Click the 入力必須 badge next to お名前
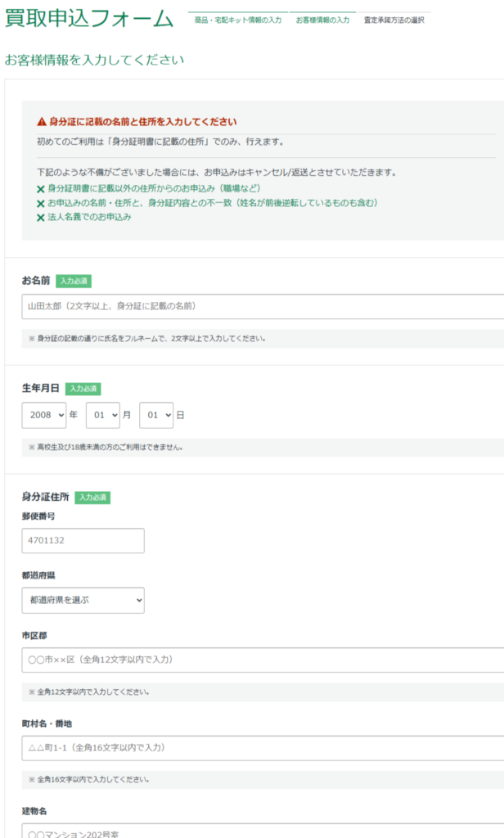Viewport: 504px width, 838px height. click(74, 281)
